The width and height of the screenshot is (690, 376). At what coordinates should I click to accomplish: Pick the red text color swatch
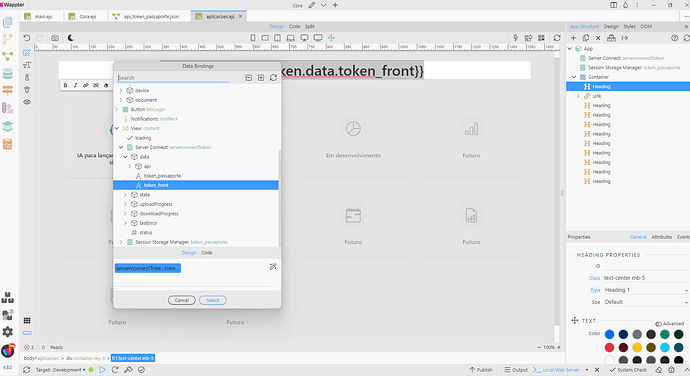(x=609, y=348)
